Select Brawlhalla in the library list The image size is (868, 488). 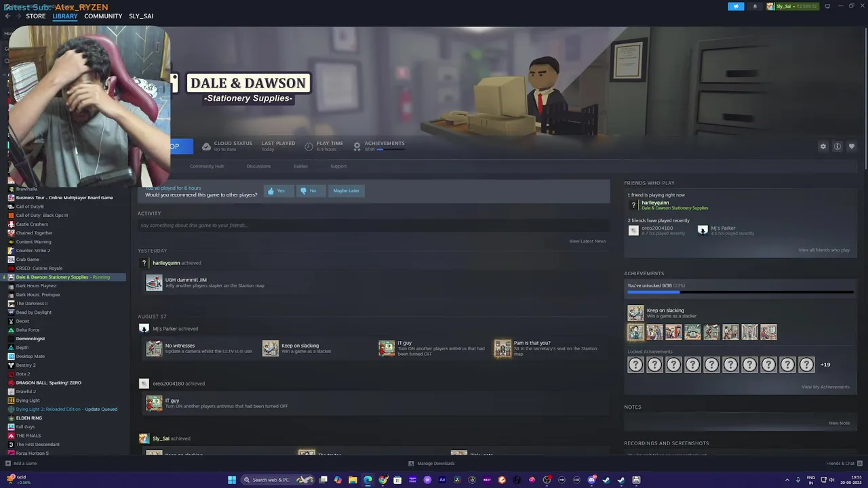pyautogui.click(x=26, y=189)
